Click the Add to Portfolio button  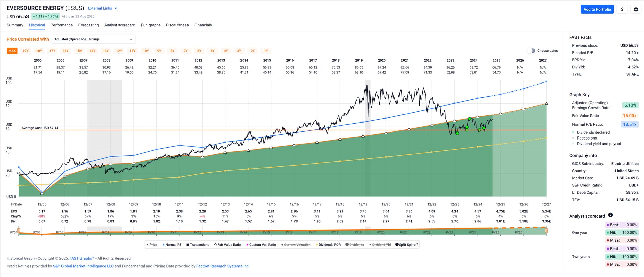point(597,9)
